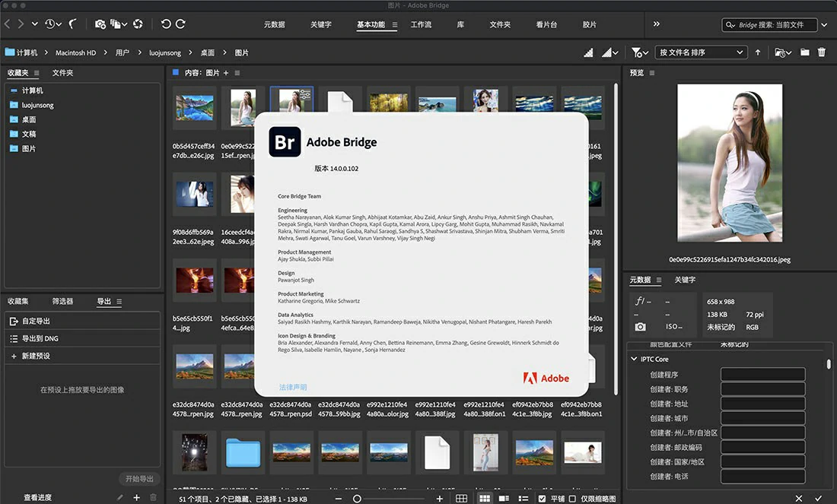The image size is (837, 504).
Task: Open the thumbnail quality options dropdown
Action: coord(610,52)
